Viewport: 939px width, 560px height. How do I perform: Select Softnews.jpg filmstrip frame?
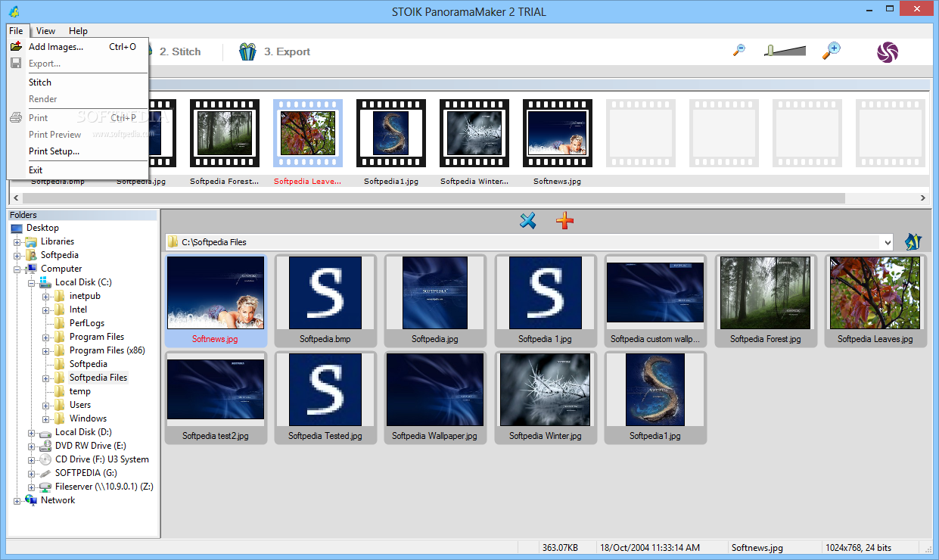pos(558,133)
